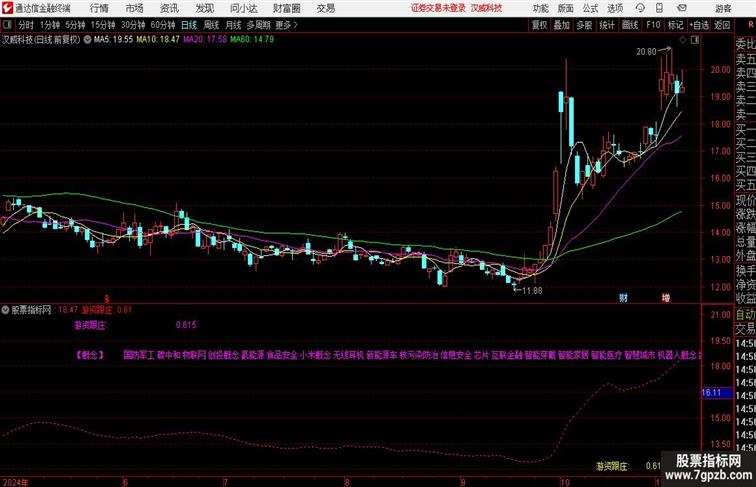756x487 pixels.
Task: Click the MA60: 14.79 indicator label
Action: (252, 40)
